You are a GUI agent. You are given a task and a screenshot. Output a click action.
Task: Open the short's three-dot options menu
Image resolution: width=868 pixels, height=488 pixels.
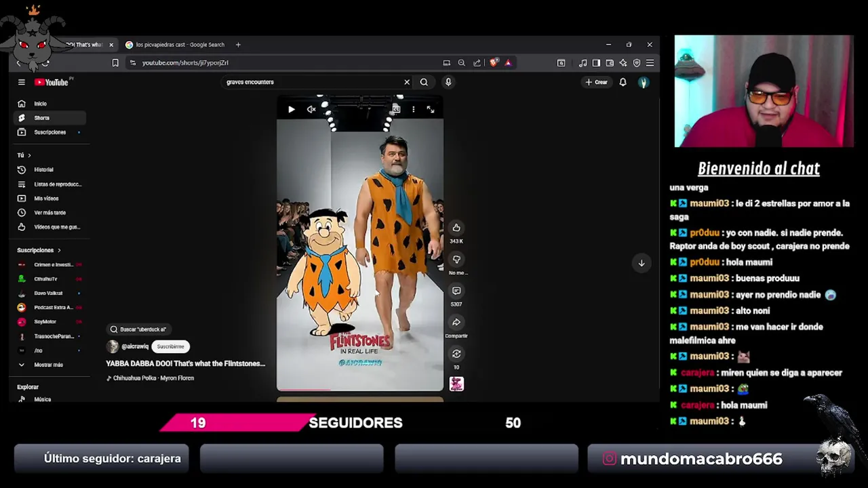(413, 109)
